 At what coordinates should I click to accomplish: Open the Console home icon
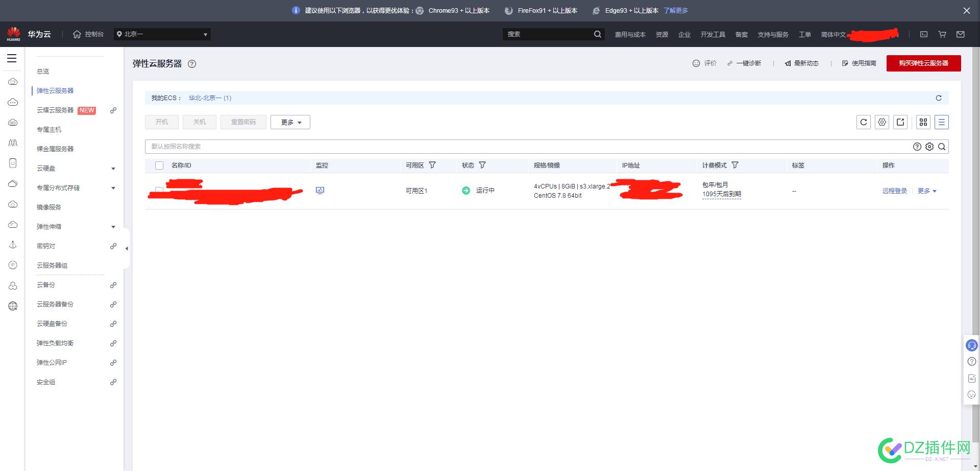[77, 34]
